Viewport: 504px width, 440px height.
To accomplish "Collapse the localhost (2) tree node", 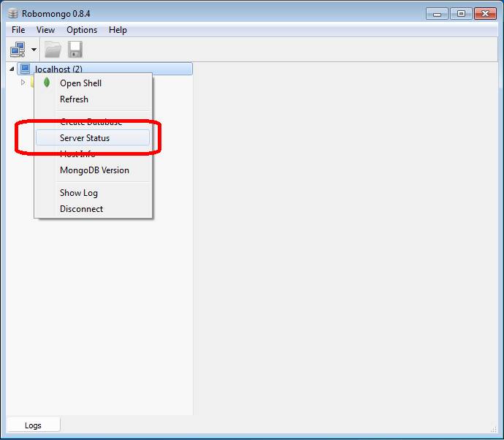I will coord(12,69).
